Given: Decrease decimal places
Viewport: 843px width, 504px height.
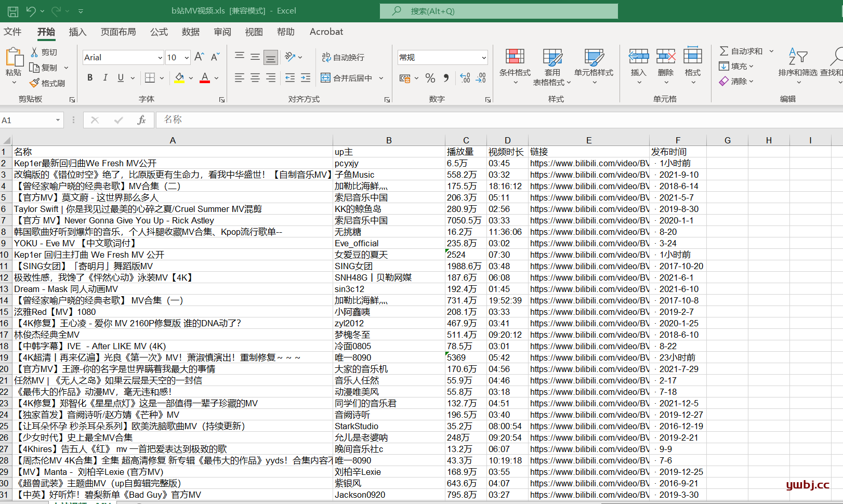Looking at the screenshot, I should pos(481,78).
